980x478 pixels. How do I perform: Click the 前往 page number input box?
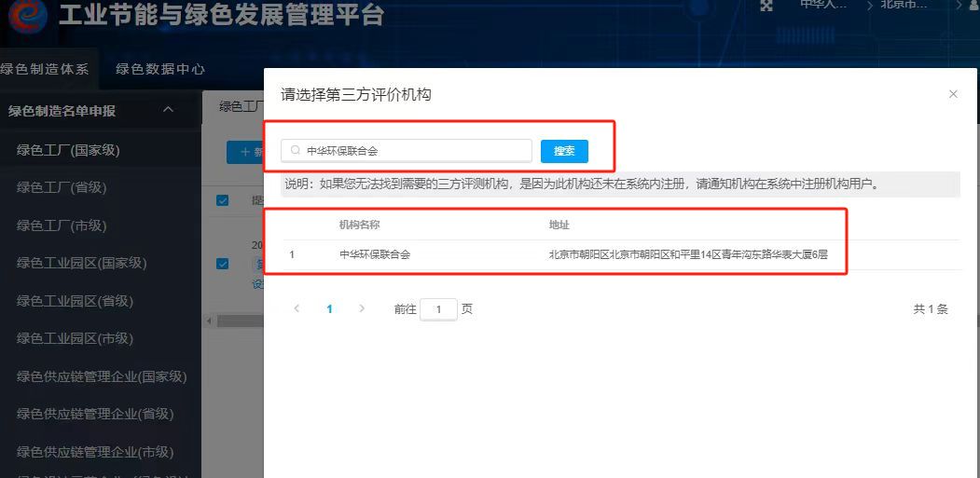tap(438, 309)
